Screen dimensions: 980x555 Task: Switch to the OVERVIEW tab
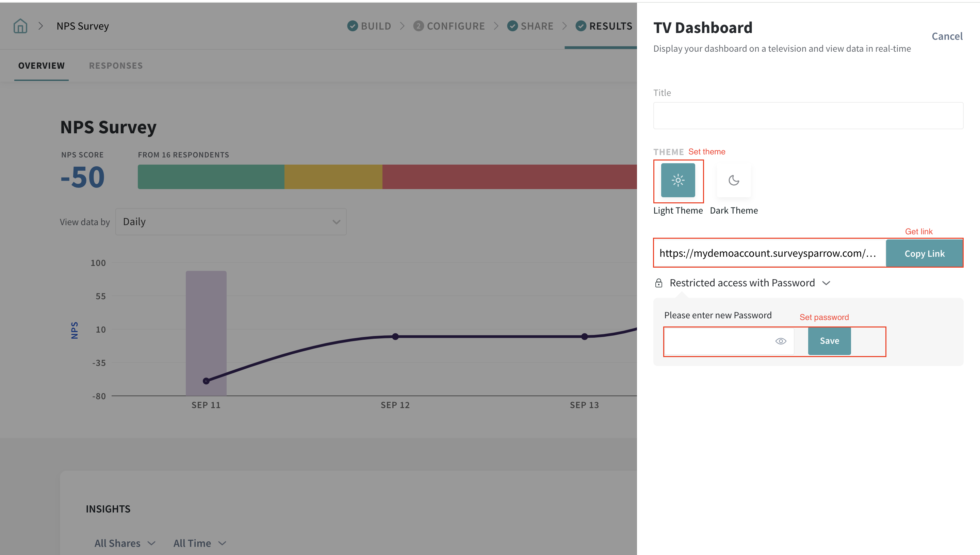click(42, 66)
